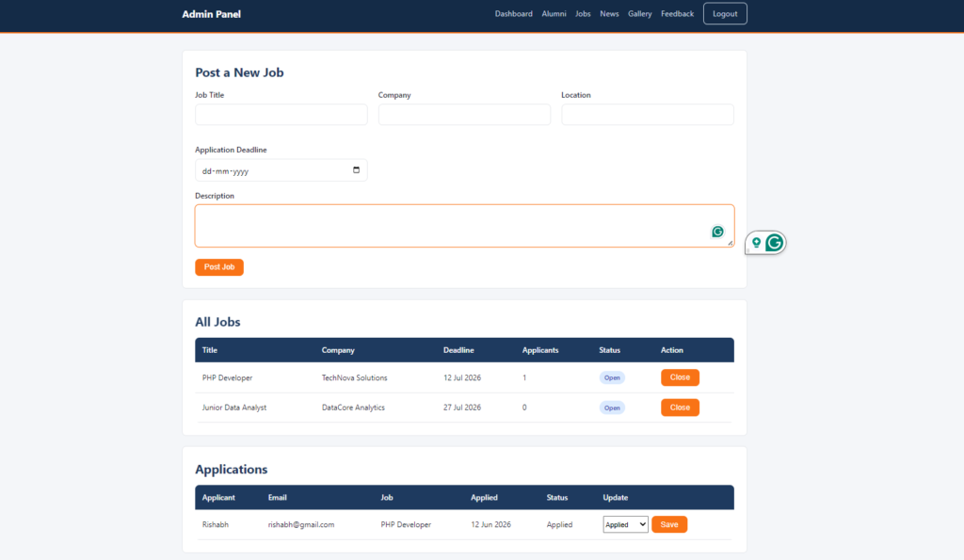Click the Logout button
Image resolution: width=964 pixels, height=560 pixels.
[x=725, y=13]
